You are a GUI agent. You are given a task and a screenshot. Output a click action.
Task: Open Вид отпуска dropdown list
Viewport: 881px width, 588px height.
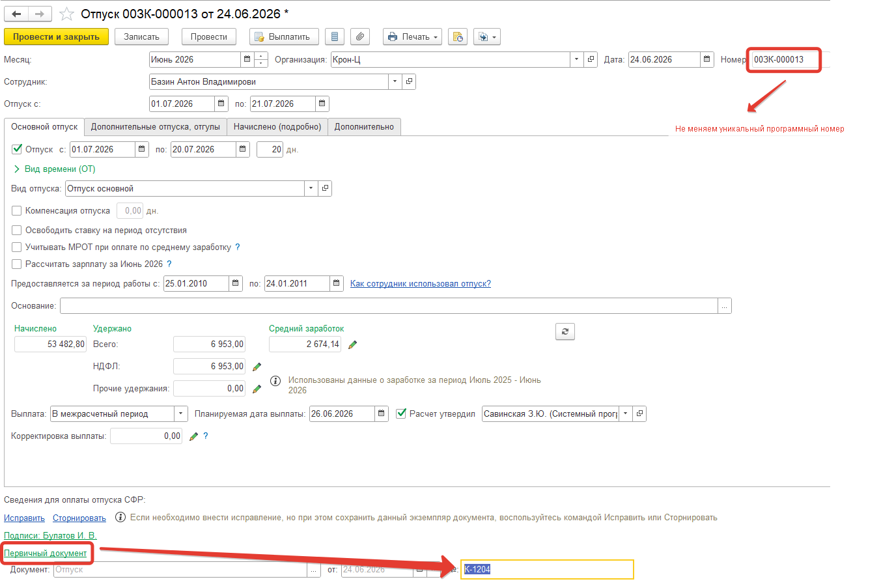click(x=311, y=188)
